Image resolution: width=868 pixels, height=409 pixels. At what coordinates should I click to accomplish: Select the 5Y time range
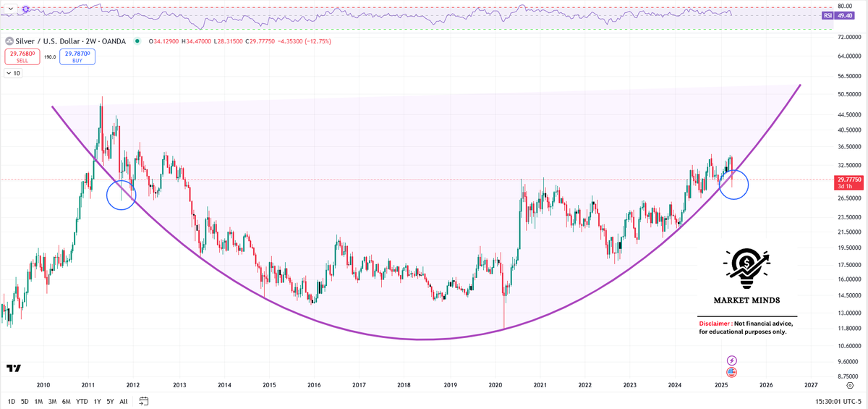(109, 401)
